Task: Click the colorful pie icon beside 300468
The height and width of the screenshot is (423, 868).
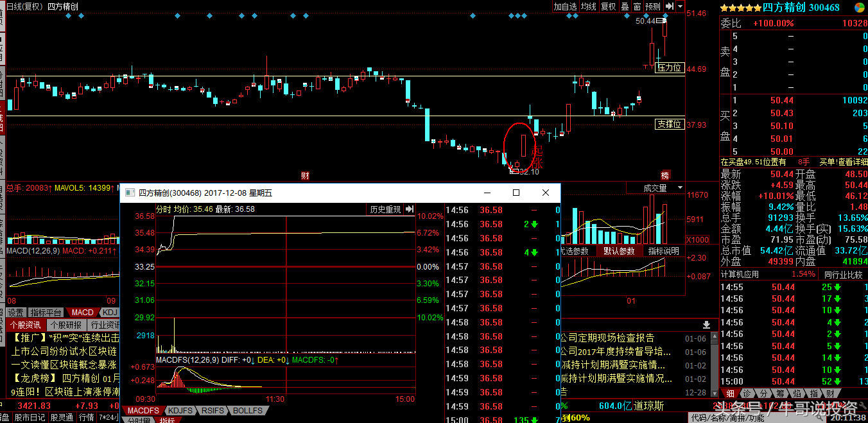Action: pos(860,7)
